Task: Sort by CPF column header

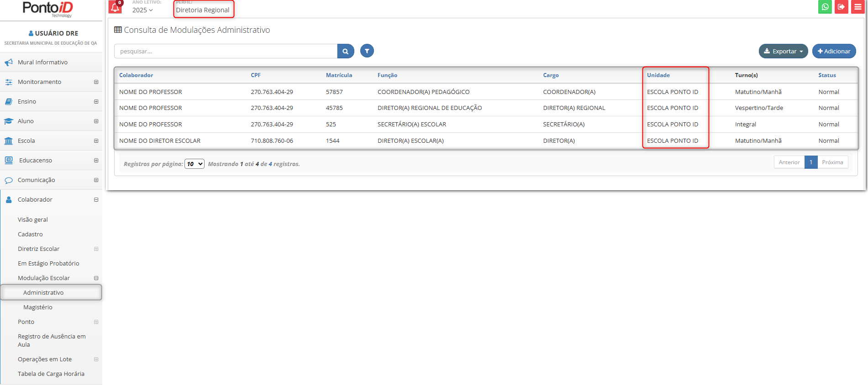Action: click(256, 75)
